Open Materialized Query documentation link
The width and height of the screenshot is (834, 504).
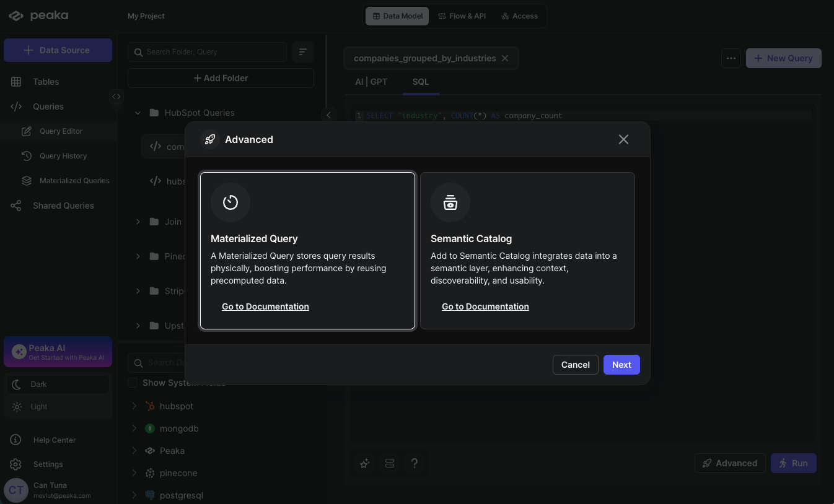[x=265, y=306]
